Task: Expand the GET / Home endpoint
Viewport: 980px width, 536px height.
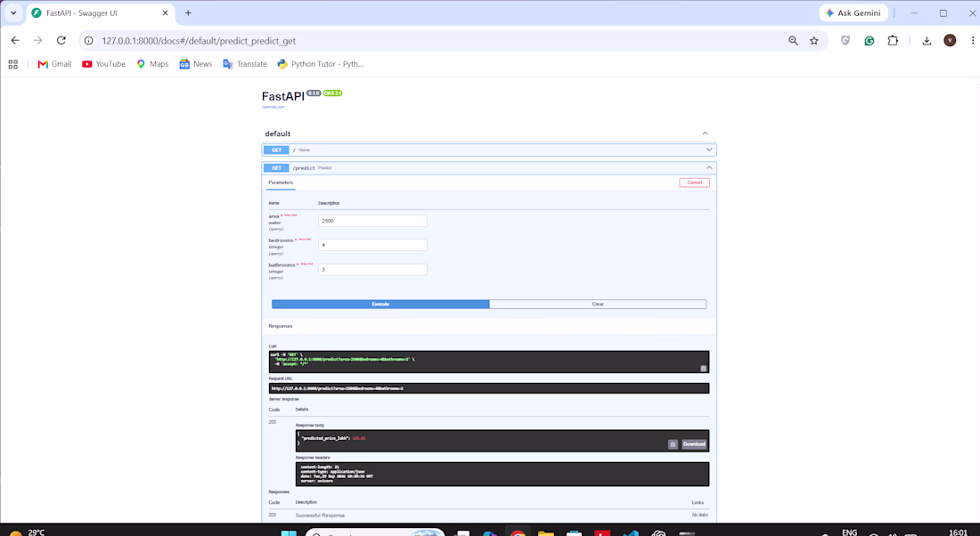Action: [489, 150]
